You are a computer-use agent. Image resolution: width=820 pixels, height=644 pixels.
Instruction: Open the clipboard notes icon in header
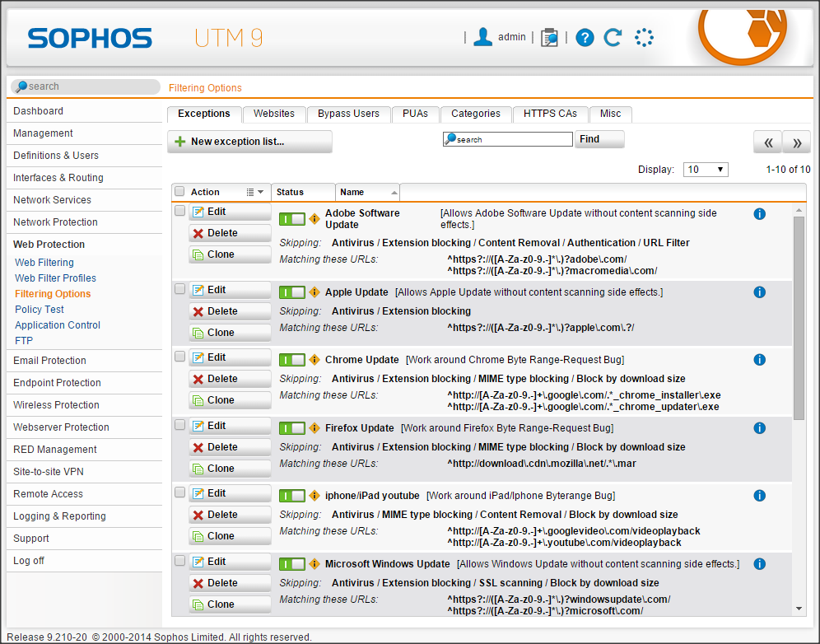pos(549,37)
